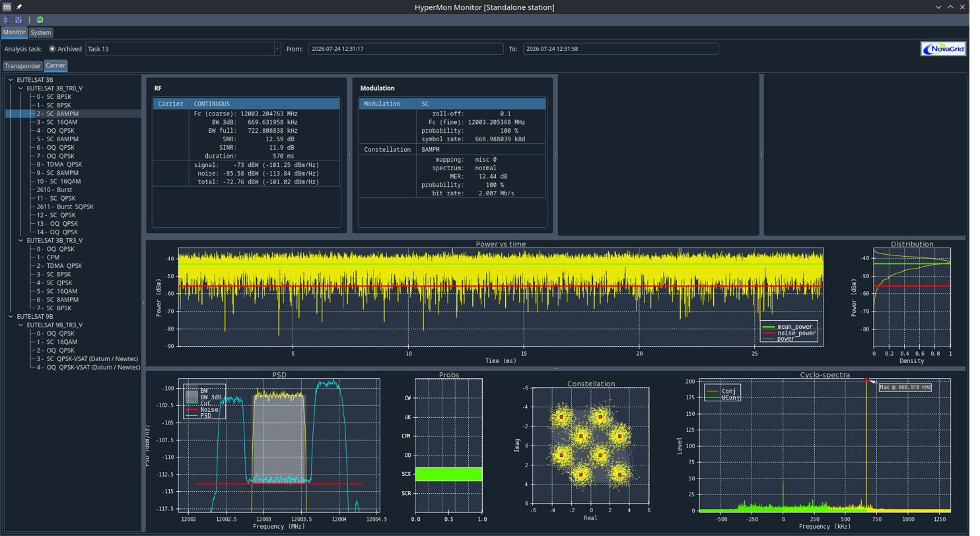Viewport: 980px width, 536px height.
Task: Click the layout grid toolbar icon
Action: point(18,20)
